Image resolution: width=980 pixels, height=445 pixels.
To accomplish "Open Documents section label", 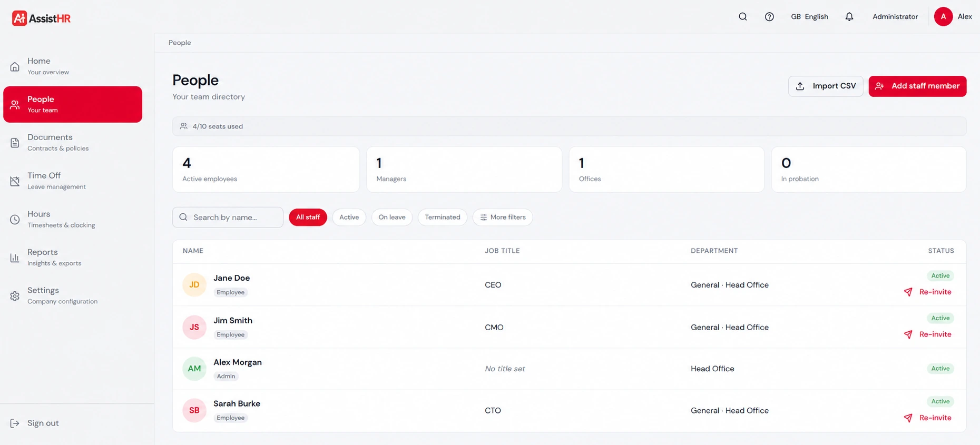I will [x=50, y=137].
